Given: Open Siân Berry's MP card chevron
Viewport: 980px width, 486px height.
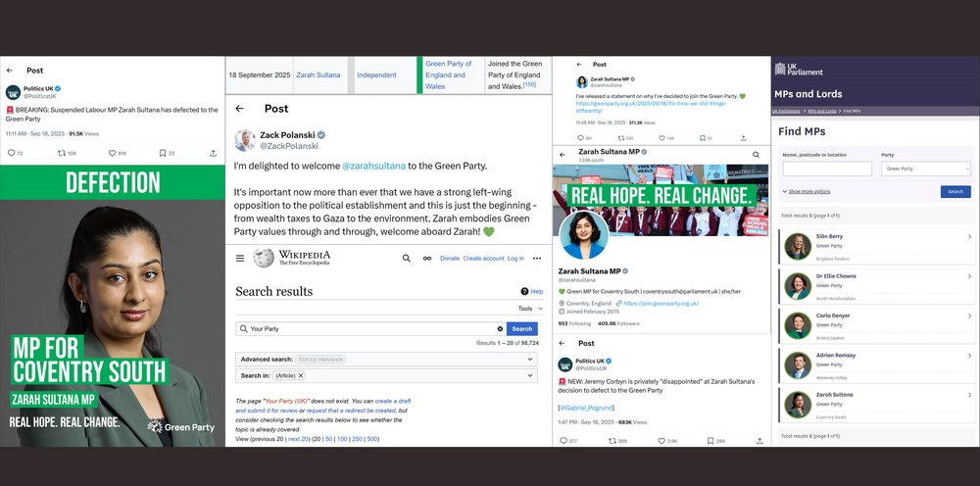Looking at the screenshot, I should click(969, 237).
